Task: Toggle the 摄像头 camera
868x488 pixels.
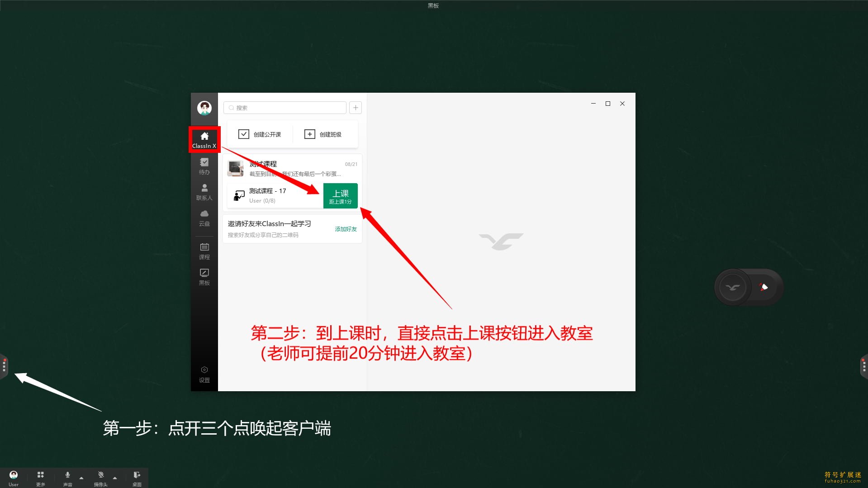Action: (101, 478)
